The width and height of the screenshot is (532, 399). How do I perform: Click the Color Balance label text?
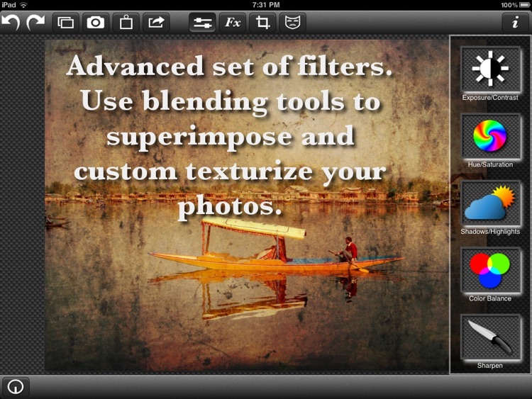point(490,298)
